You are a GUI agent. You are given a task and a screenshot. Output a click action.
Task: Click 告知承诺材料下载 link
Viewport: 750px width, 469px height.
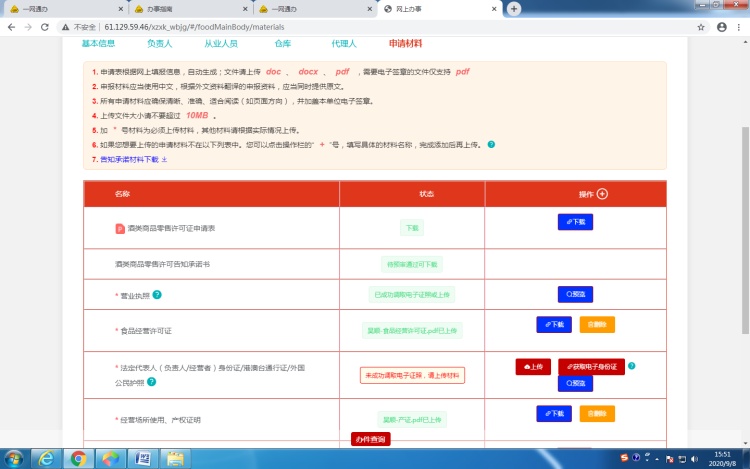(x=133, y=159)
